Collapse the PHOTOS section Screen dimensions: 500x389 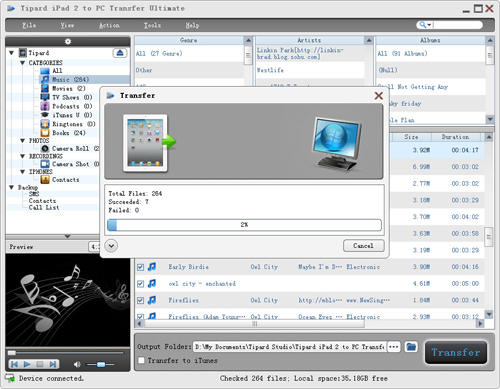tap(22, 141)
